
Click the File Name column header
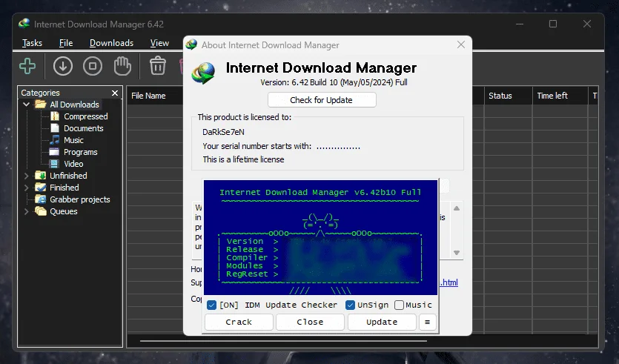pos(148,96)
